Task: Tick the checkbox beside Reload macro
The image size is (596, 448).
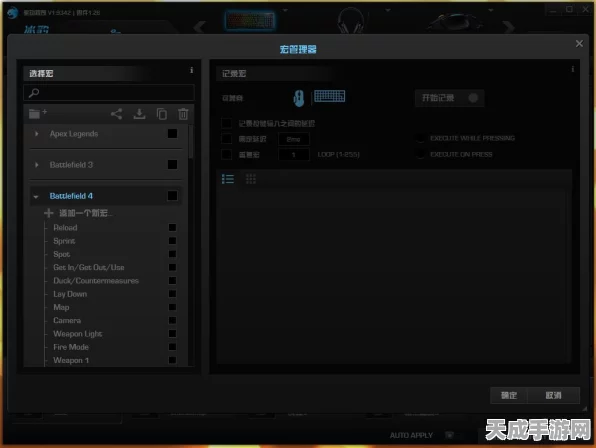Action: tap(172, 227)
